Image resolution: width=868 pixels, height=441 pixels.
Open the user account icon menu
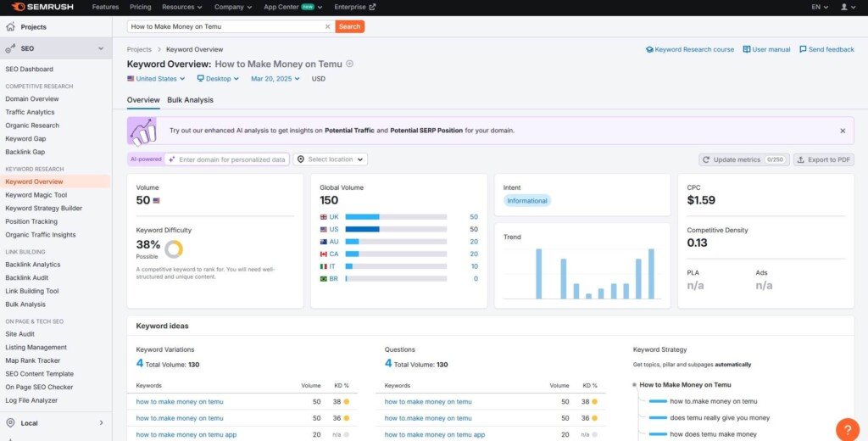(x=848, y=7)
